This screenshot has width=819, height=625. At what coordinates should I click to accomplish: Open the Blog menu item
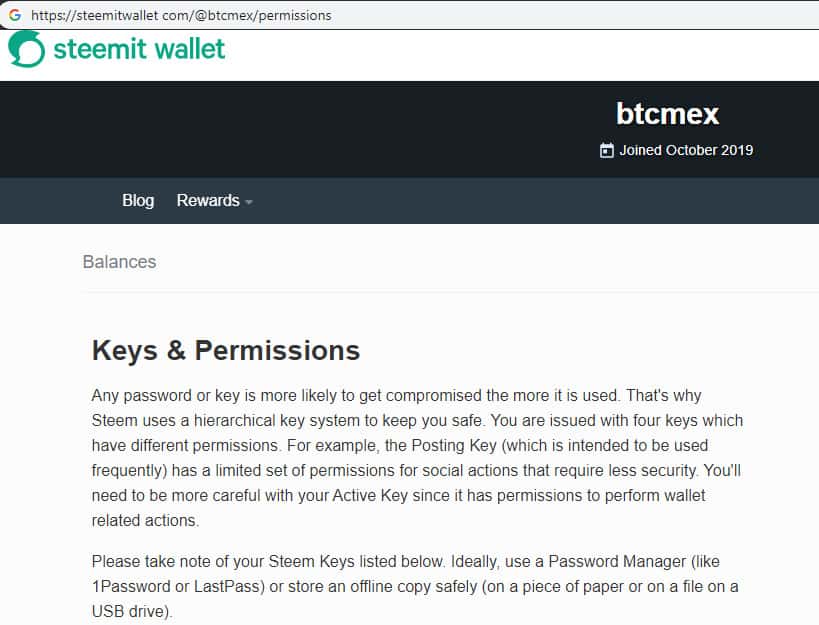click(138, 200)
